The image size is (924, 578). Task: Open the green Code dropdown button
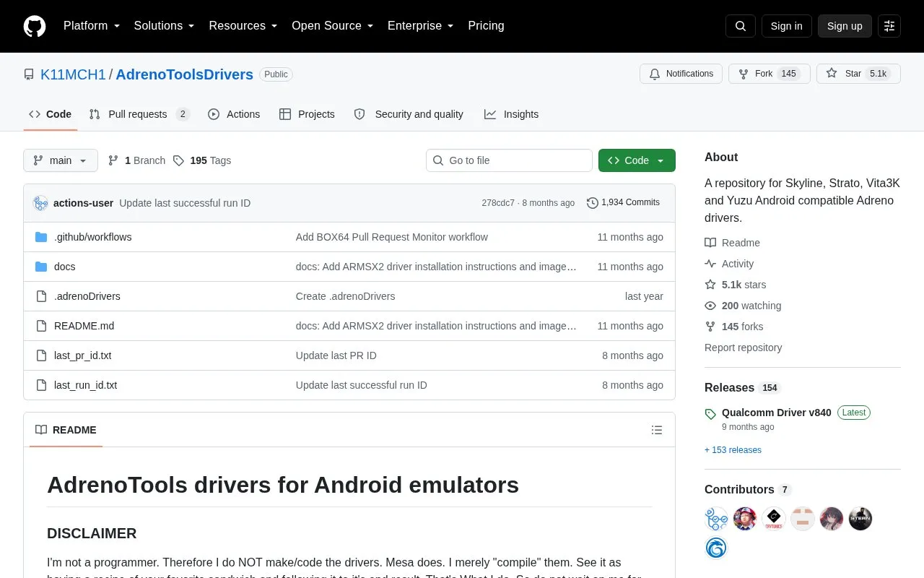click(x=637, y=160)
